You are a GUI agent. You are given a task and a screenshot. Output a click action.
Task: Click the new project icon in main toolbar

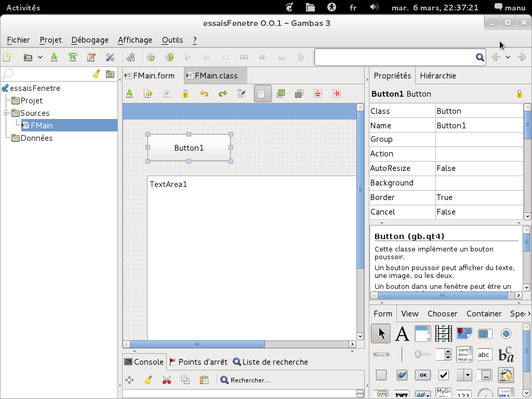click(x=7, y=57)
